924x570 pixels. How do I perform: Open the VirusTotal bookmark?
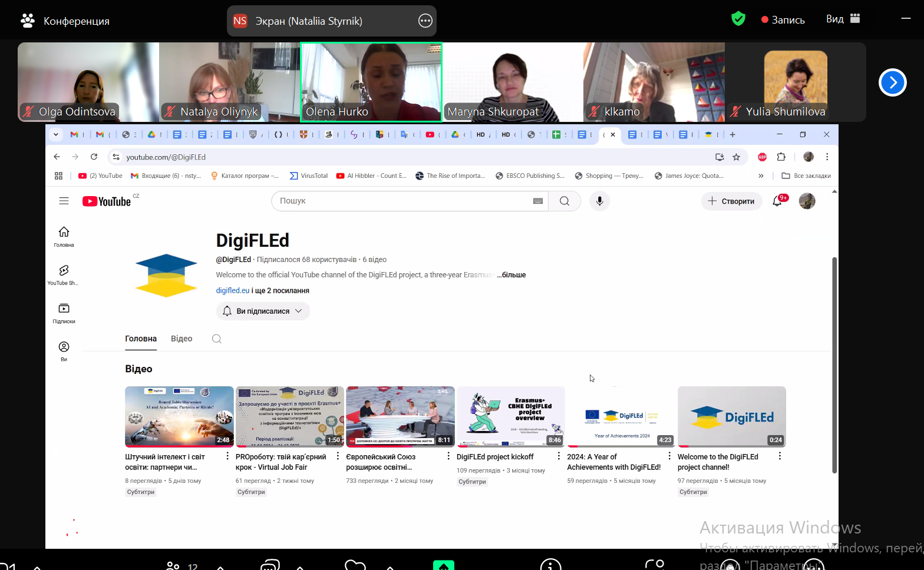[x=309, y=175]
